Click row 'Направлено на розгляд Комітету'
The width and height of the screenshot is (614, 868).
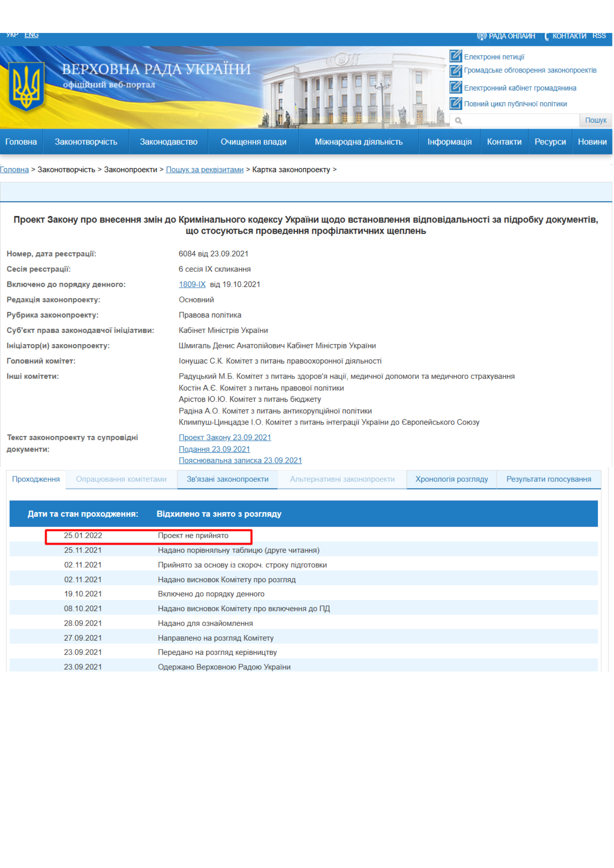[x=304, y=638]
